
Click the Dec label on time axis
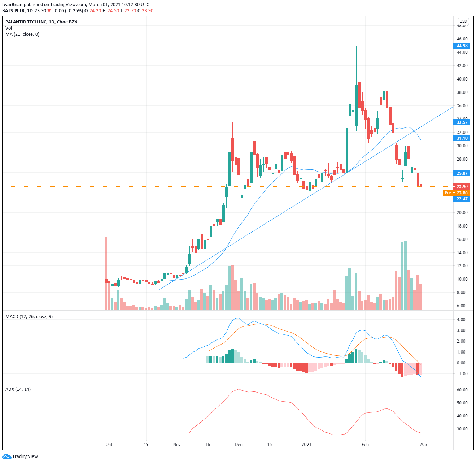tap(239, 445)
